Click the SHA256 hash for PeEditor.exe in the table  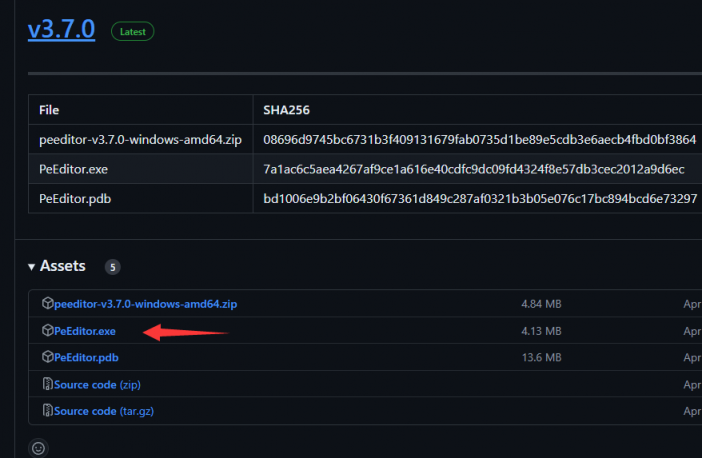click(x=473, y=169)
